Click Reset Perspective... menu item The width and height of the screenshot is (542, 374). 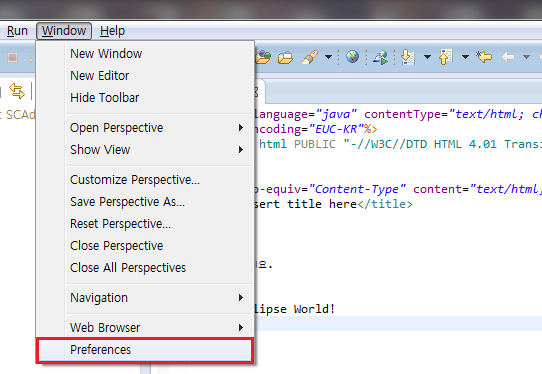(145, 224)
